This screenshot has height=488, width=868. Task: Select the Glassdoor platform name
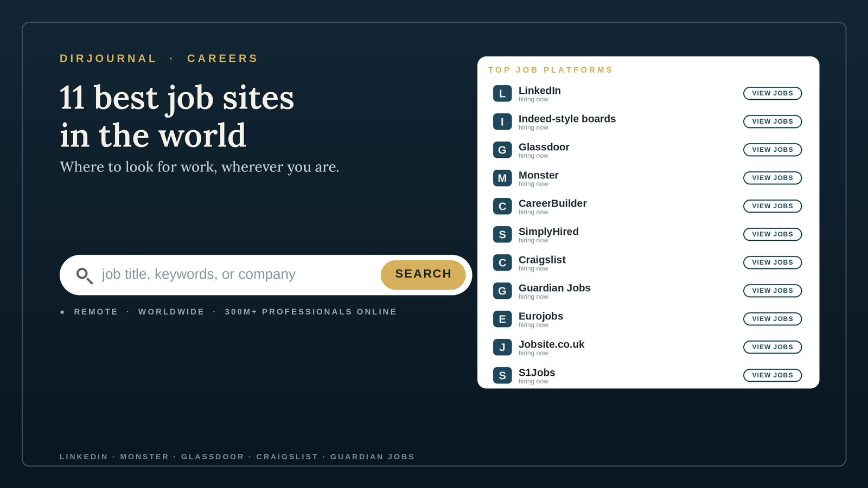(x=544, y=147)
